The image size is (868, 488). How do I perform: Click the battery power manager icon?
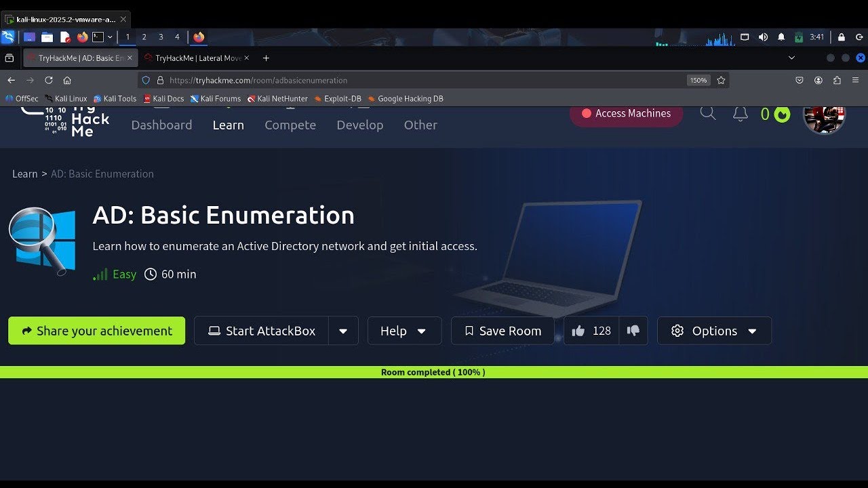pos(799,37)
